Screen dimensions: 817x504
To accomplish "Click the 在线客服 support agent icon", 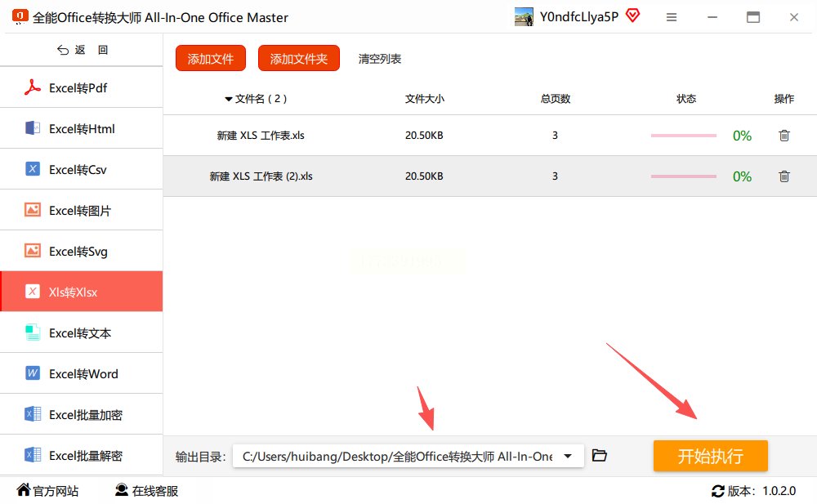I will (x=122, y=490).
